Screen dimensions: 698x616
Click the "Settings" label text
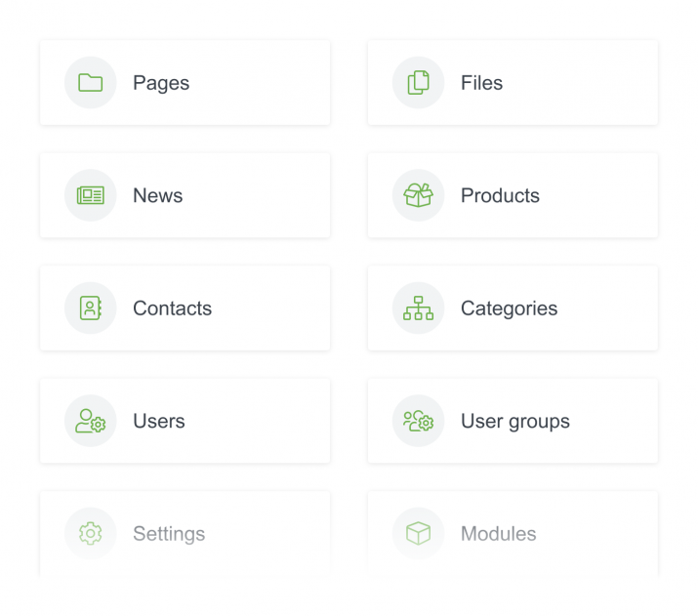pos(169,534)
